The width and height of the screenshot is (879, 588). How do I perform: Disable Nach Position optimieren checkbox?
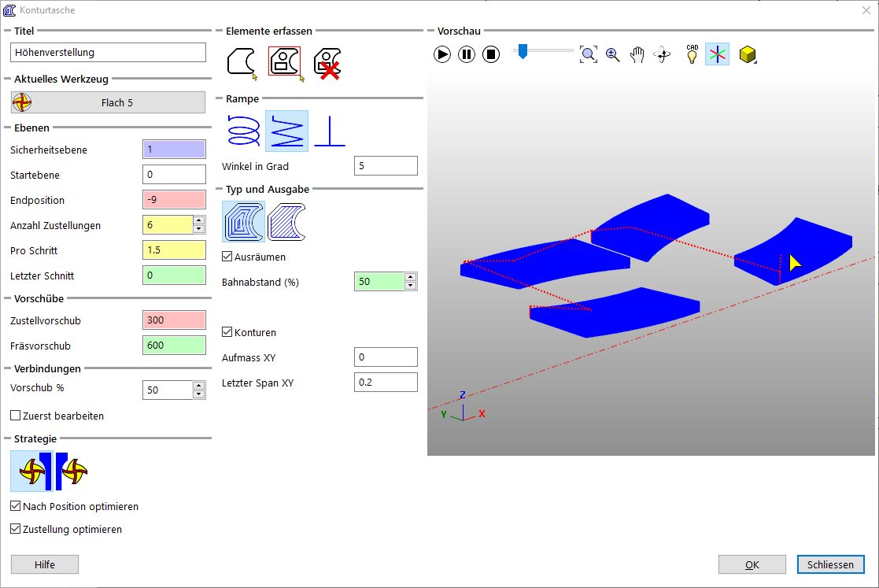pyautogui.click(x=16, y=507)
